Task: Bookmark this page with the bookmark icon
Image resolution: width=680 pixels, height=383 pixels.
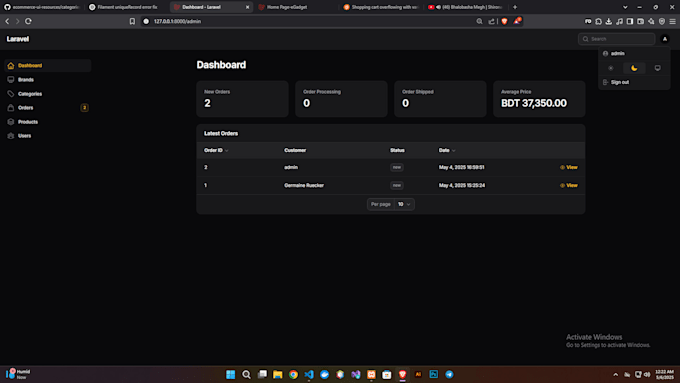Action: [132, 21]
